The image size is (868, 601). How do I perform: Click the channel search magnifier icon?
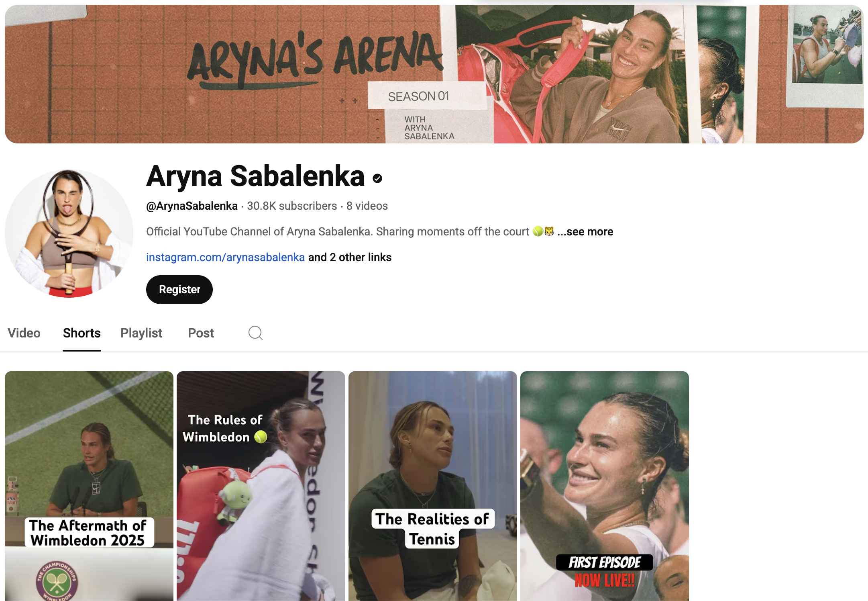point(255,333)
